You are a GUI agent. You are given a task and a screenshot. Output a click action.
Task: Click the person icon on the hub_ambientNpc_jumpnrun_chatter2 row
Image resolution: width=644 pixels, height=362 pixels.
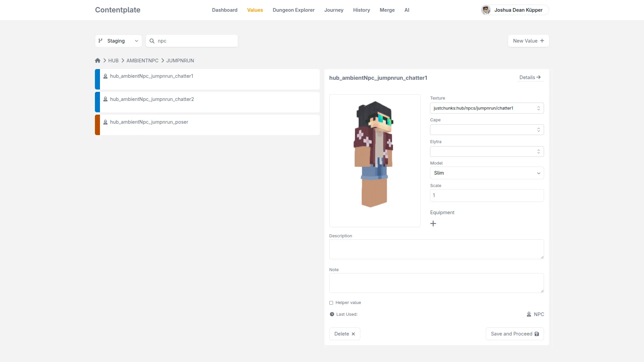(x=105, y=99)
